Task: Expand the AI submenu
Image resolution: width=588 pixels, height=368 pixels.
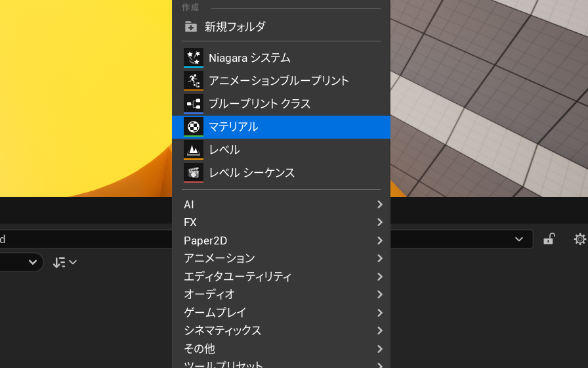Action: [x=282, y=204]
